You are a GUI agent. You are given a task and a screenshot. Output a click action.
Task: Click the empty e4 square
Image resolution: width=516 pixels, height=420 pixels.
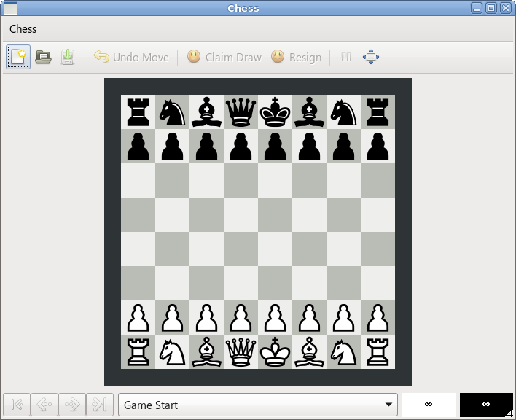[275, 249]
